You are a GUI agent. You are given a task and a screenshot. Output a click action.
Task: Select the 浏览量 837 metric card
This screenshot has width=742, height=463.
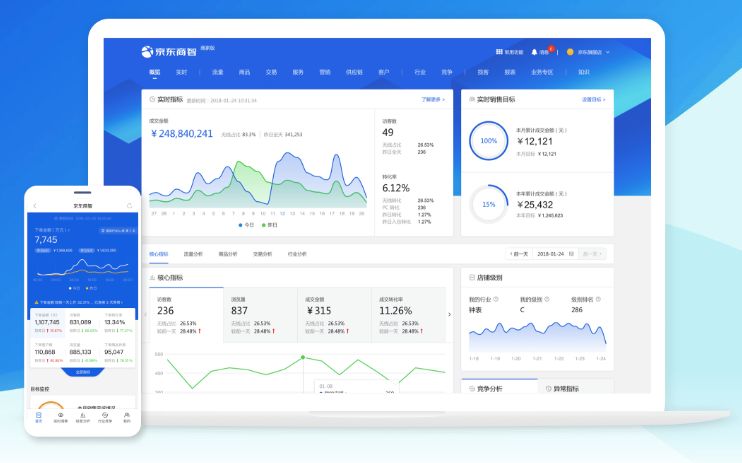(260, 314)
